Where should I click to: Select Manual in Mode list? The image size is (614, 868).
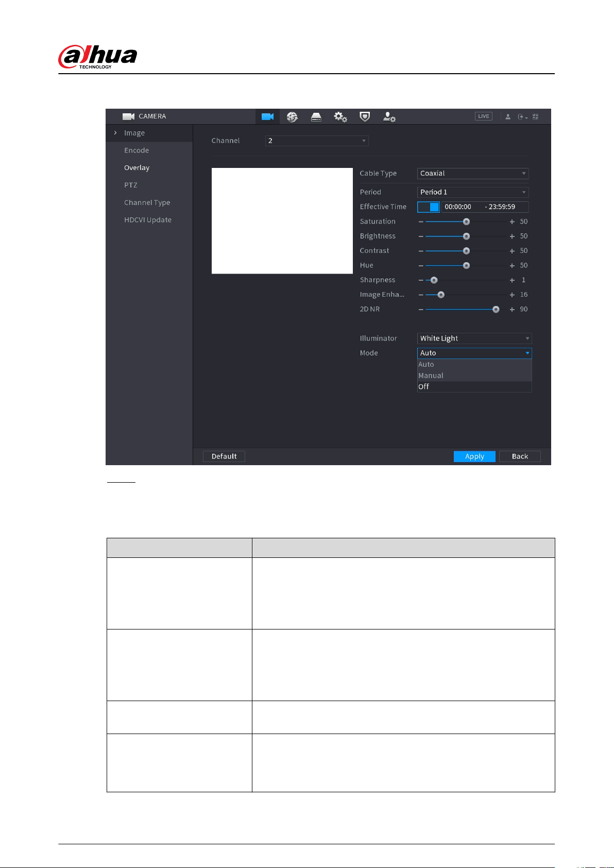(x=474, y=376)
